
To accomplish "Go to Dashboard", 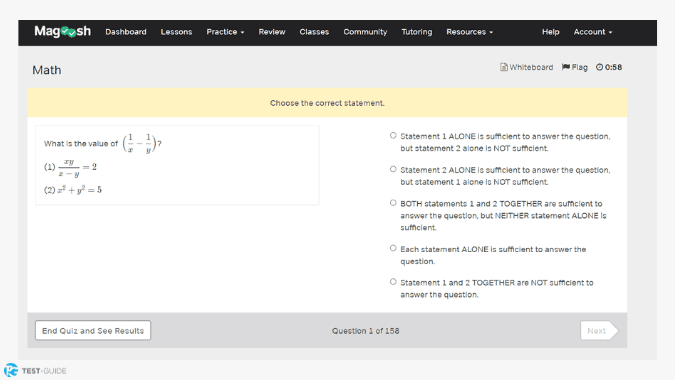I will tap(126, 32).
